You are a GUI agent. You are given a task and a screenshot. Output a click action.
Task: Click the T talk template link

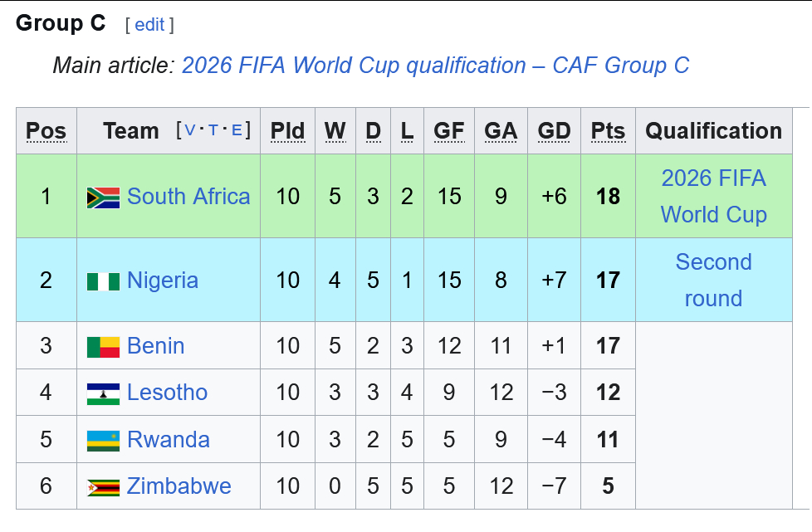213,130
